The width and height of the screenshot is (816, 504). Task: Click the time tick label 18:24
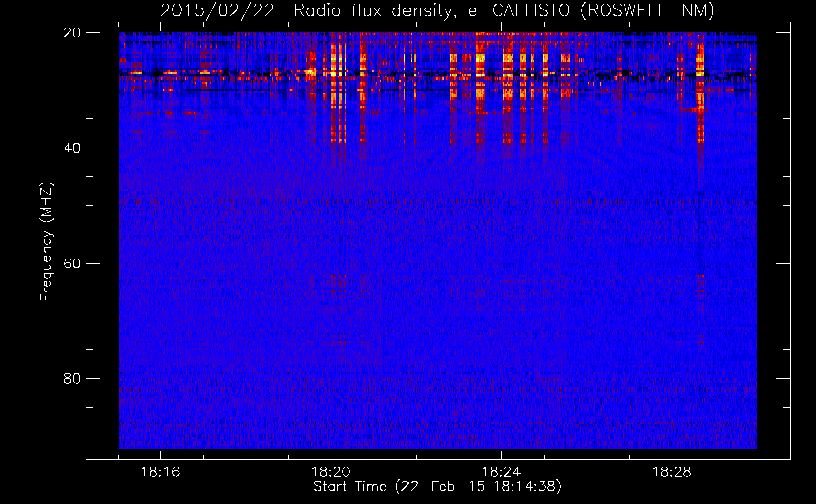tap(501, 472)
